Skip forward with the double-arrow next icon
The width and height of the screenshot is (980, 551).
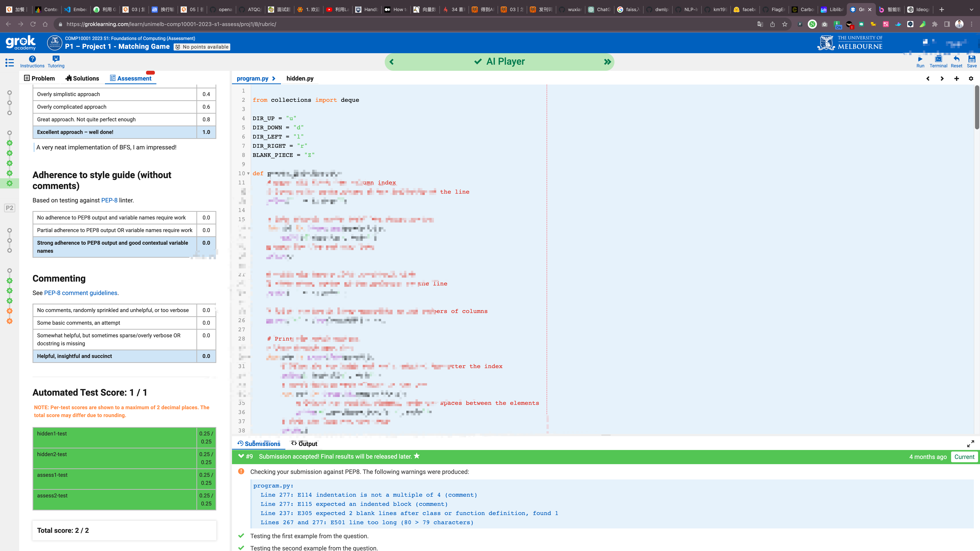click(608, 62)
